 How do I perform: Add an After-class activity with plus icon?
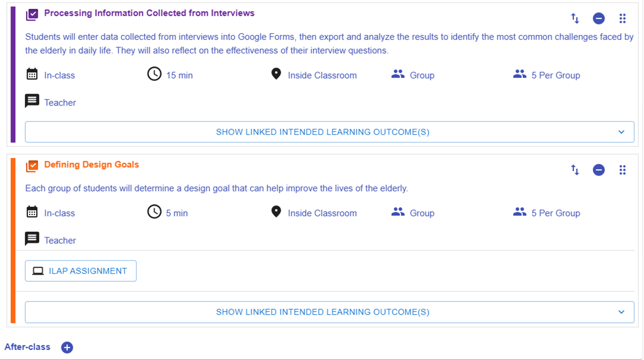(67, 347)
